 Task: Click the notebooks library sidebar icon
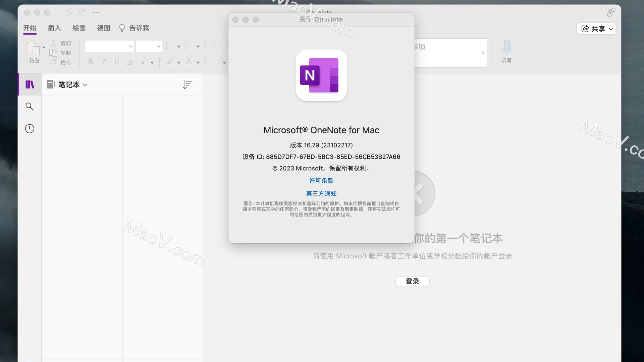[x=30, y=84]
